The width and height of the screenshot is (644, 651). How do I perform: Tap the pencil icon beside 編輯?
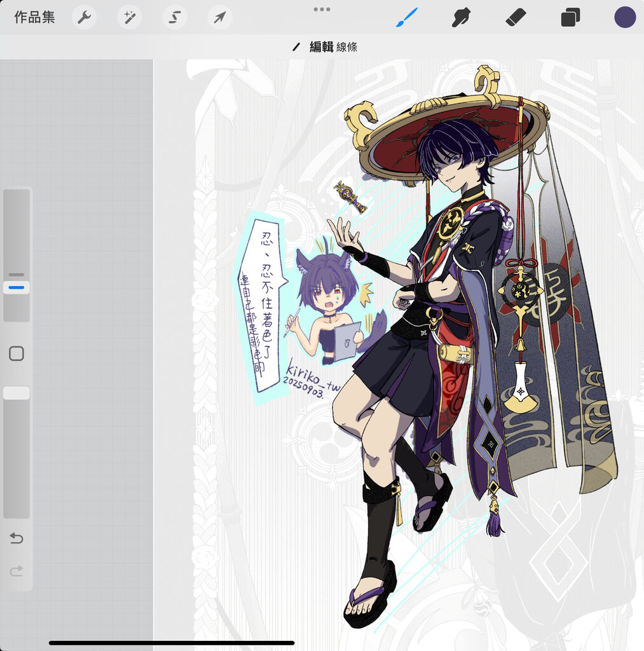(x=296, y=47)
